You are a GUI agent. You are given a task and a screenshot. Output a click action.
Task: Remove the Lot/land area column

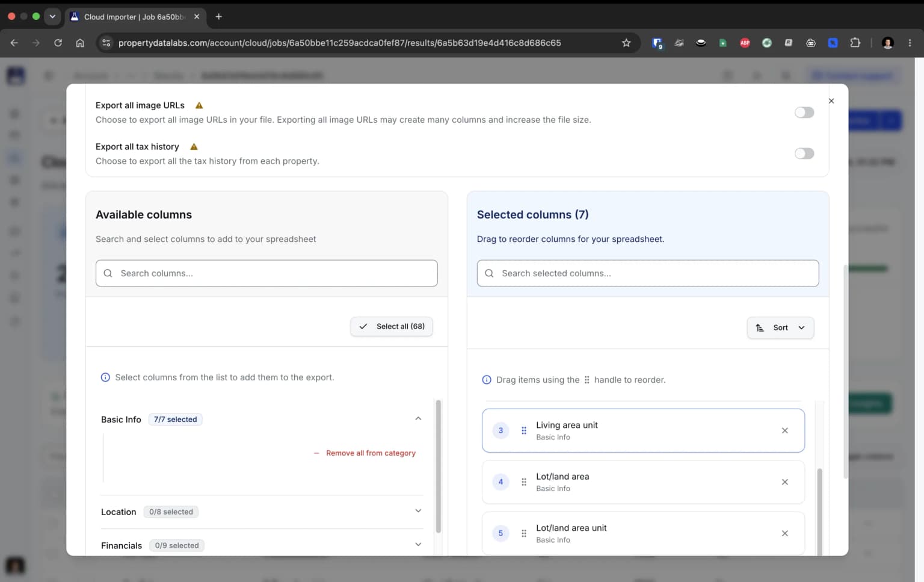click(x=784, y=482)
